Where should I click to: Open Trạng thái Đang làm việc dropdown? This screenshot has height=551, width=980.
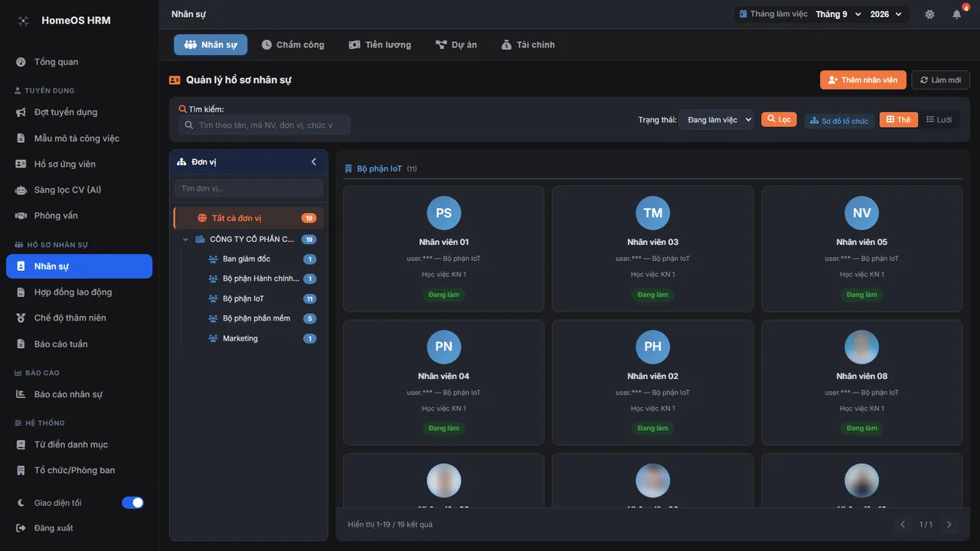click(x=717, y=120)
